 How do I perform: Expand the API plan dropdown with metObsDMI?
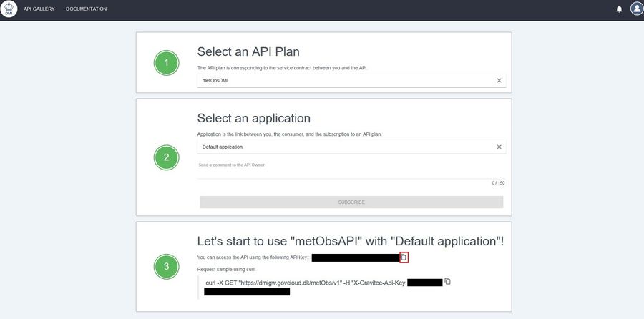tap(343, 81)
